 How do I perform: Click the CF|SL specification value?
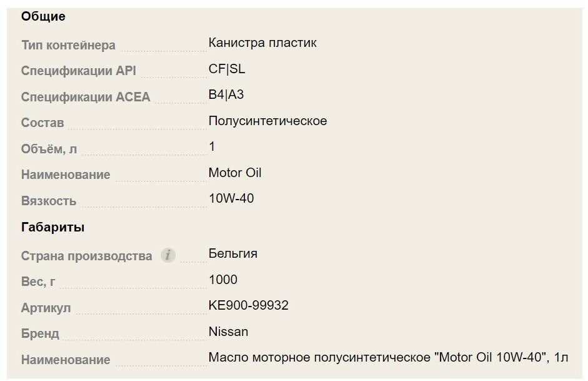click(x=226, y=69)
